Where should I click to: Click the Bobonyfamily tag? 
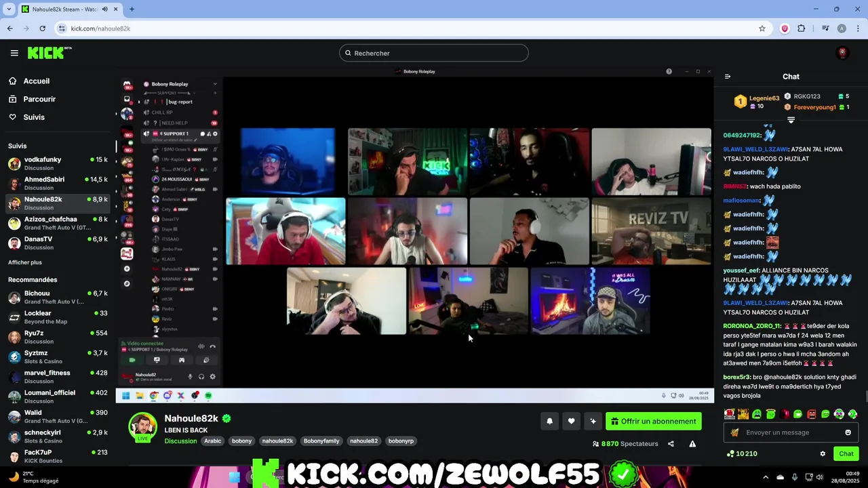(x=321, y=441)
